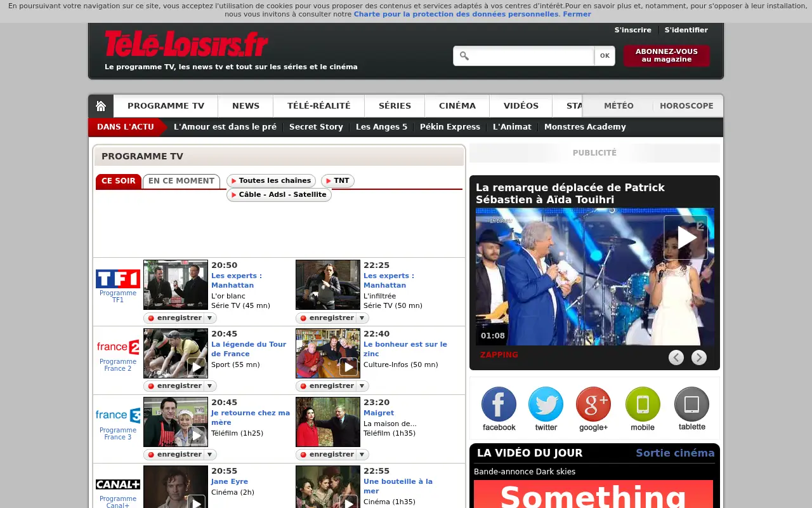Click the TF1 channel logo
Screen dimensions: 812x508
pyautogui.click(x=118, y=279)
